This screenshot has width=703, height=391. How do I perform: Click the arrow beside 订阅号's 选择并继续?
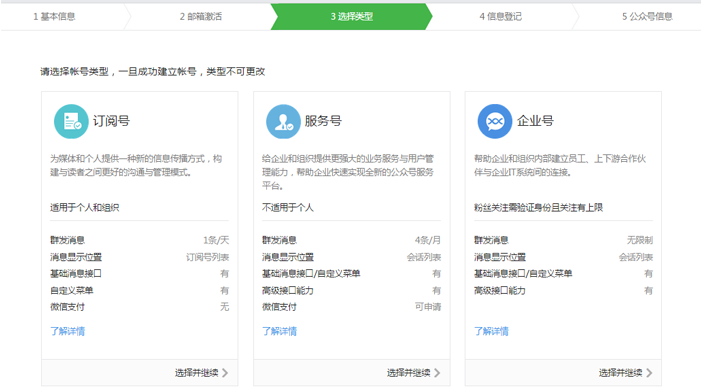(225, 373)
